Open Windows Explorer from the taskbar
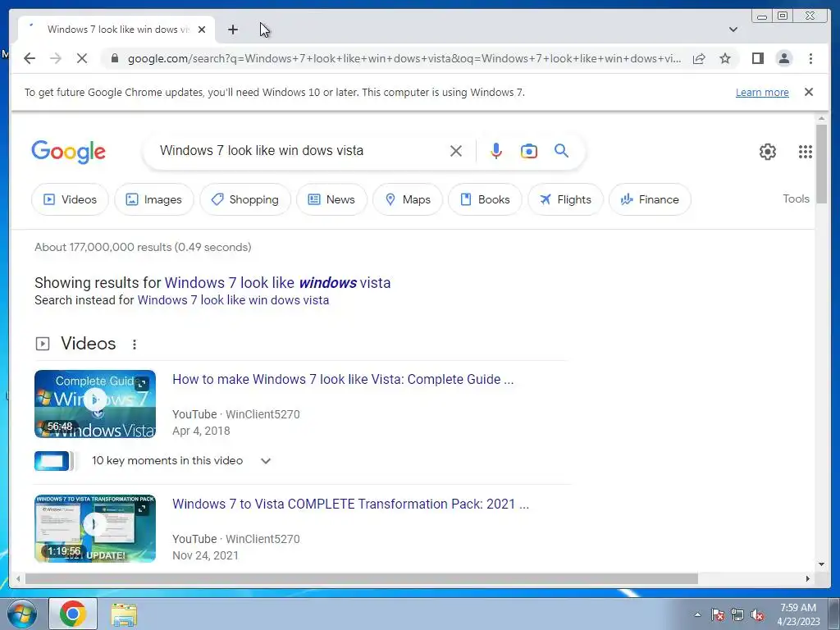The height and width of the screenshot is (630, 840). [x=124, y=614]
